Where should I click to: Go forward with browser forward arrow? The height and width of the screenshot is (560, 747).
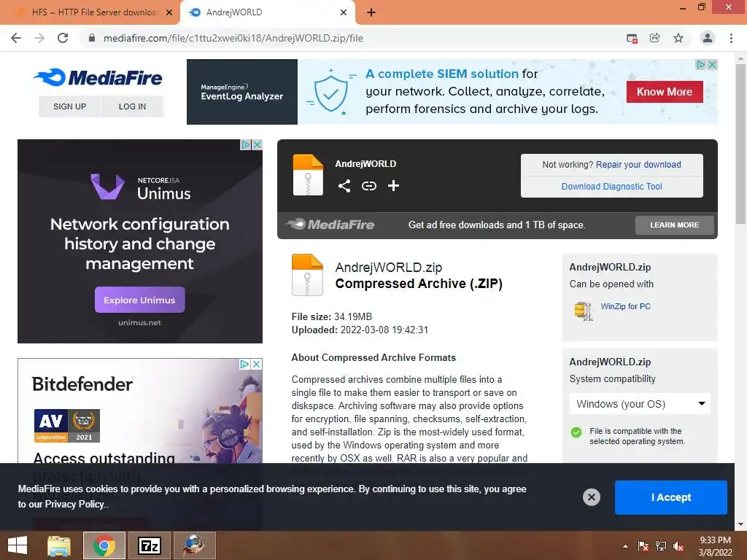(39, 38)
